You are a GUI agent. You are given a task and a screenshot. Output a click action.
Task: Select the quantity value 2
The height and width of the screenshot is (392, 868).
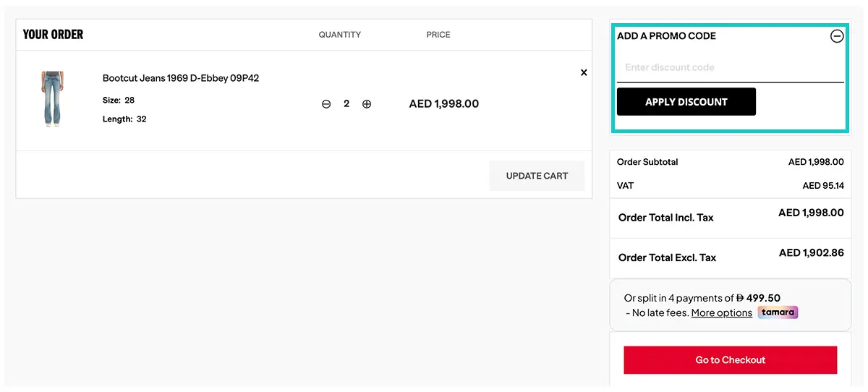pyautogui.click(x=346, y=104)
